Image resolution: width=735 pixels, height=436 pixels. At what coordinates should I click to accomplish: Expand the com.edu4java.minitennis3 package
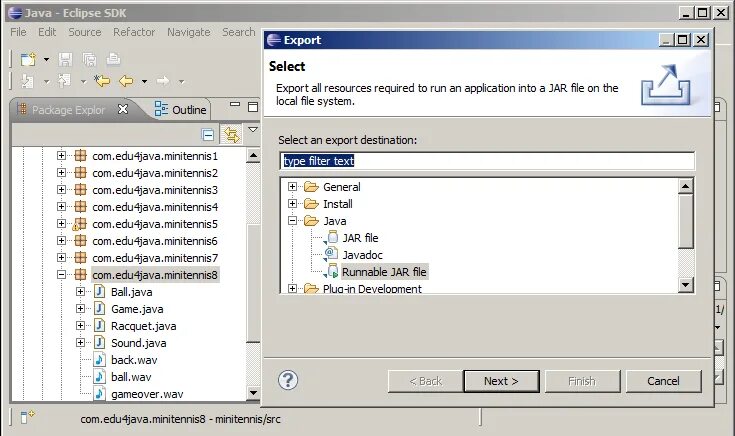(61, 189)
